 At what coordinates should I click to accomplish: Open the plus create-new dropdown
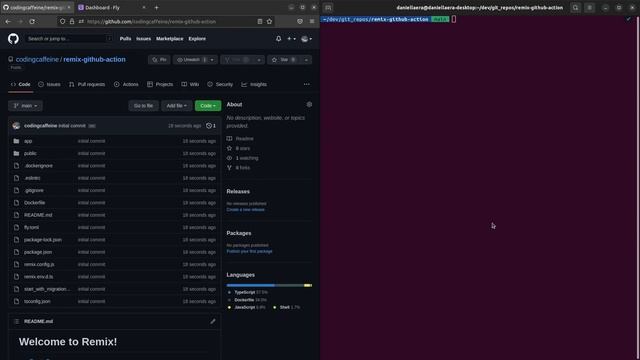pyautogui.click(x=291, y=39)
